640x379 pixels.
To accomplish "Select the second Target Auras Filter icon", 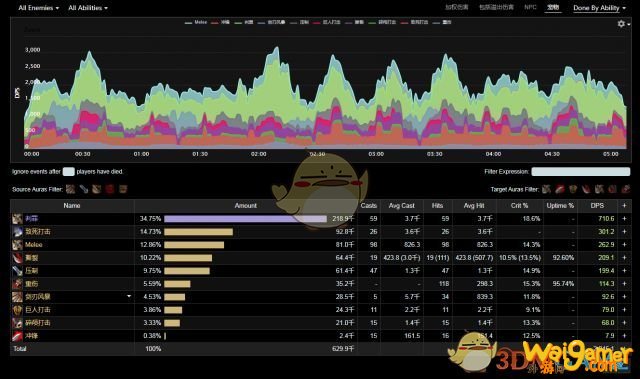I will 560,189.
